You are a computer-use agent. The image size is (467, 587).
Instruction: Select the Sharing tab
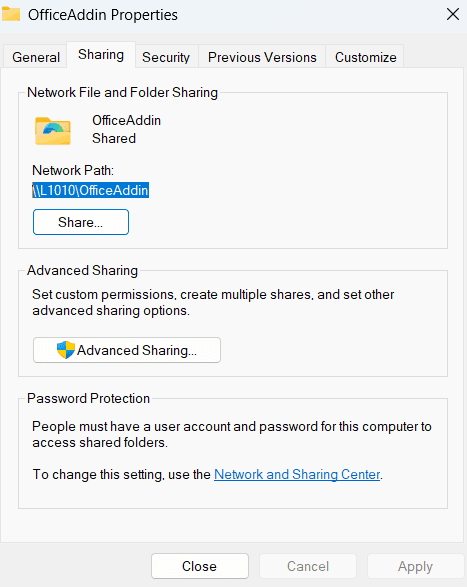pyautogui.click(x=101, y=55)
